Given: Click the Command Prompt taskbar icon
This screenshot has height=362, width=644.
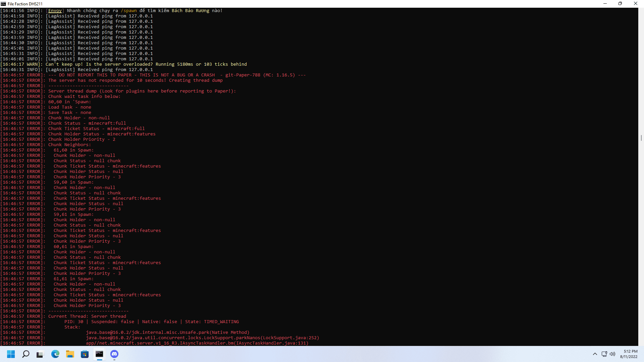Looking at the screenshot, I should click(x=99, y=354).
